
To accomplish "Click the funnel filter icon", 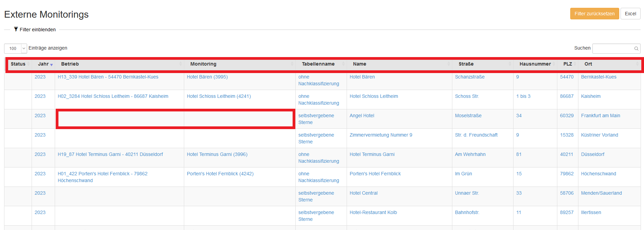I will (16, 30).
